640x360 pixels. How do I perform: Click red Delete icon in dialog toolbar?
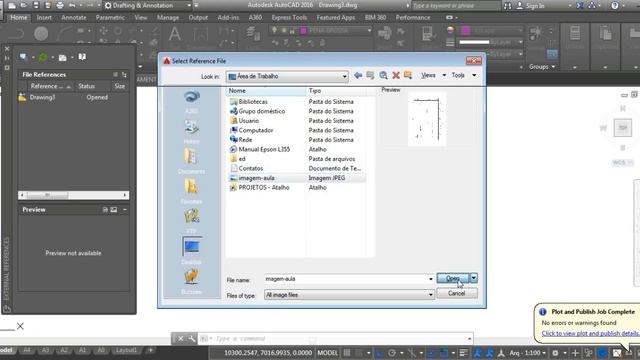click(396, 75)
